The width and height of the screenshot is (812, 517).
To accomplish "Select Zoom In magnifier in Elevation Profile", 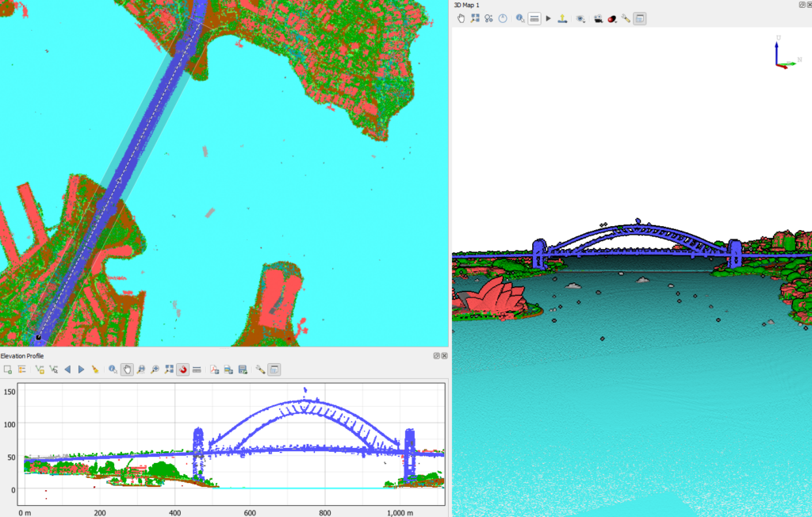I will click(155, 370).
